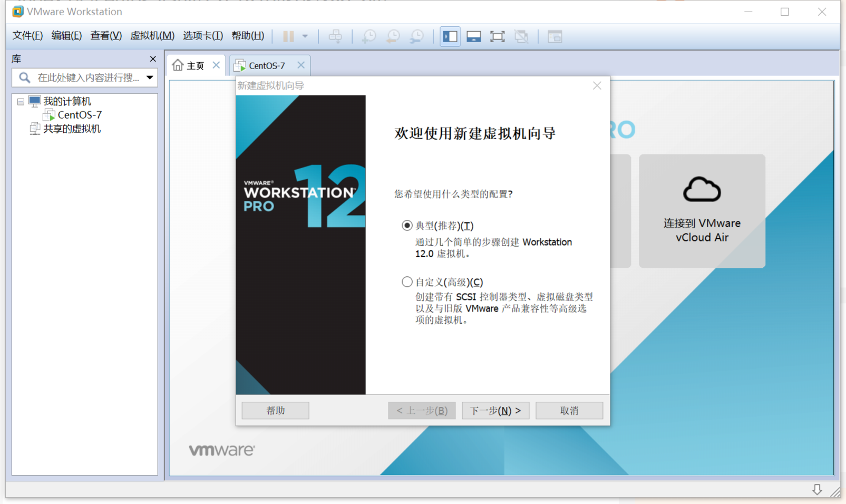Screen dimensions: 846x504
Task: Click the console view toolbar icon
Action: tap(555, 36)
